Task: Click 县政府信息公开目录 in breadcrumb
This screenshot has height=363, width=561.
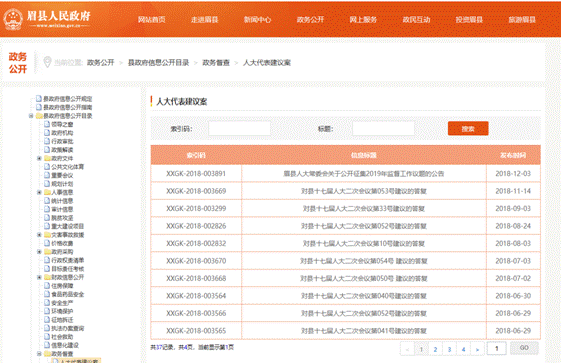Action: (158, 63)
